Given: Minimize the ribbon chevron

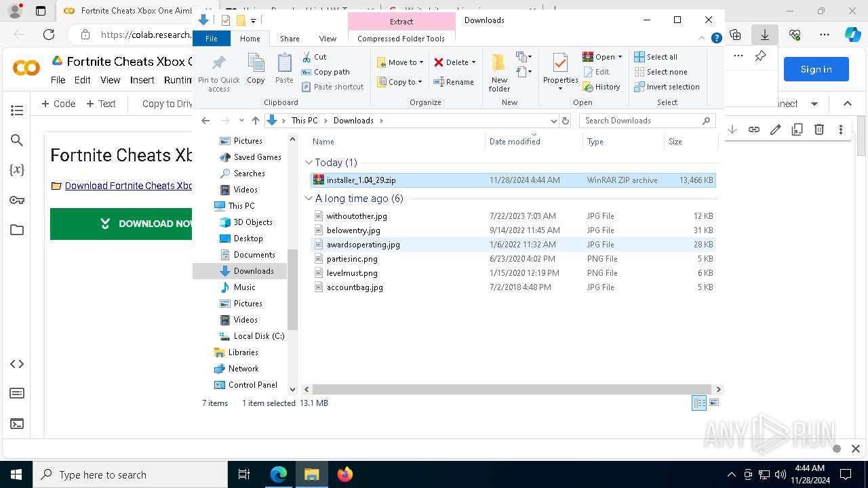Looking at the screenshot, I should [x=703, y=39].
